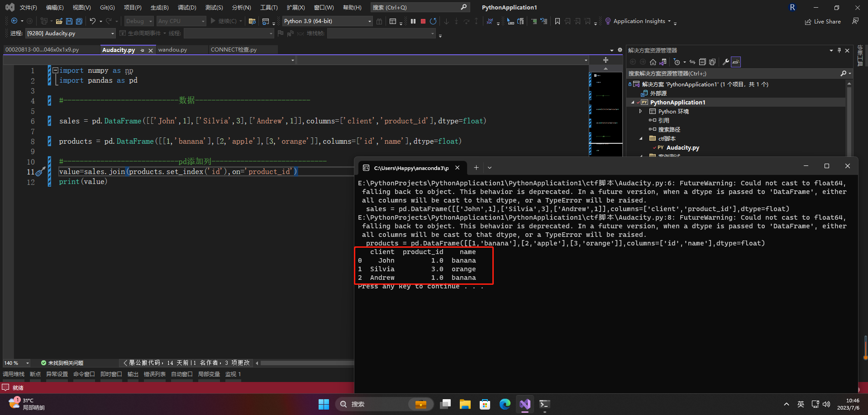The height and width of the screenshot is (415, 868).
Task: Select Audacity.py in Solution Explorer tree
Action: pyautogui.click(x=682, y=148)
